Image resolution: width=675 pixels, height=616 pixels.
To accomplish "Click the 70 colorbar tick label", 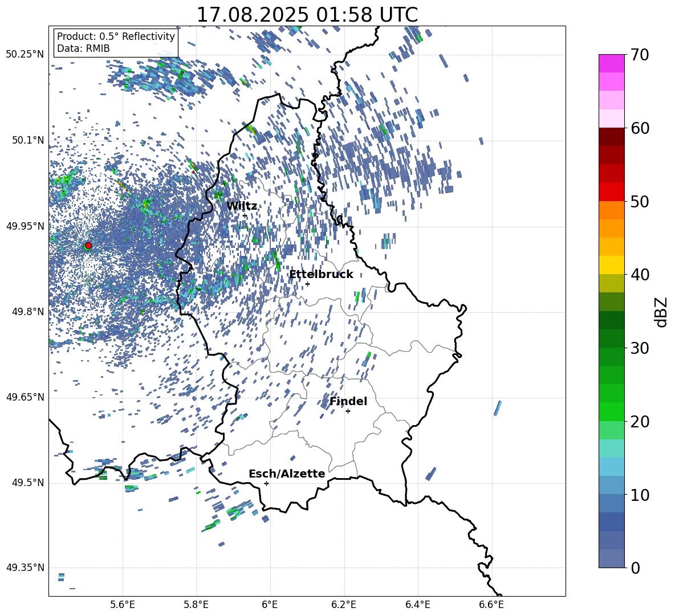I will pos(640,55).
